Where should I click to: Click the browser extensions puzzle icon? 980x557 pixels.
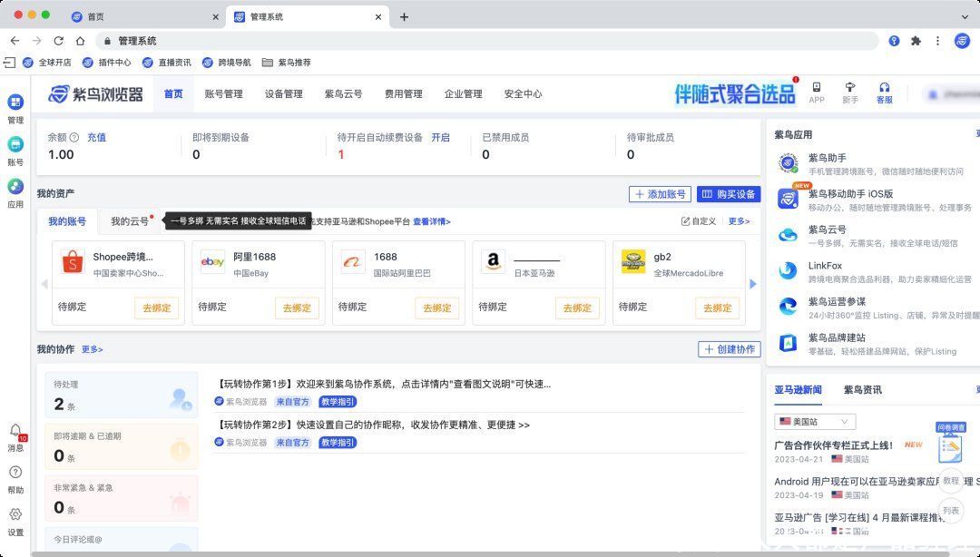click(916, 41)
